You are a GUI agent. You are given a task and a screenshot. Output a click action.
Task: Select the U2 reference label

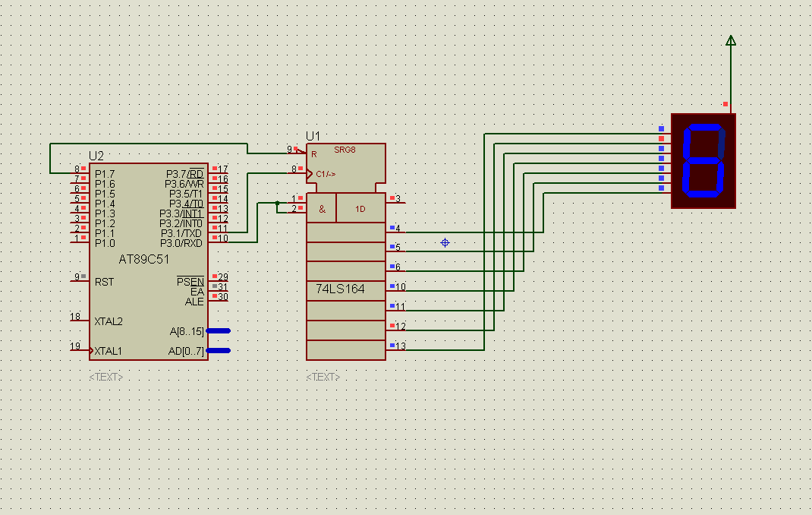point(96,156)
